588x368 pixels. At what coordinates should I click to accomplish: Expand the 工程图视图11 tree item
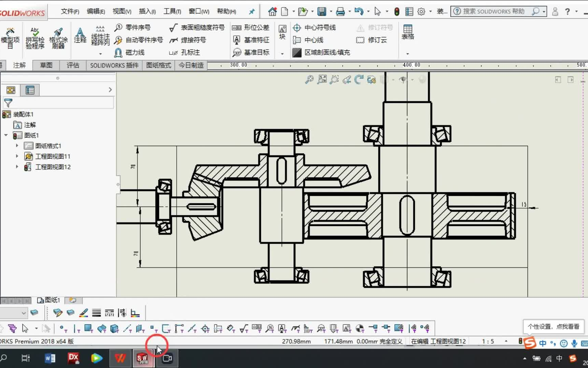click(17, 156)
